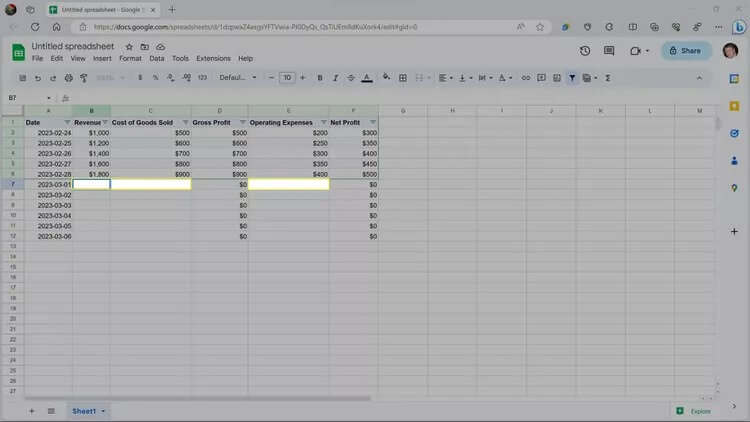Open the Format menu

click(x=130, y=59)
